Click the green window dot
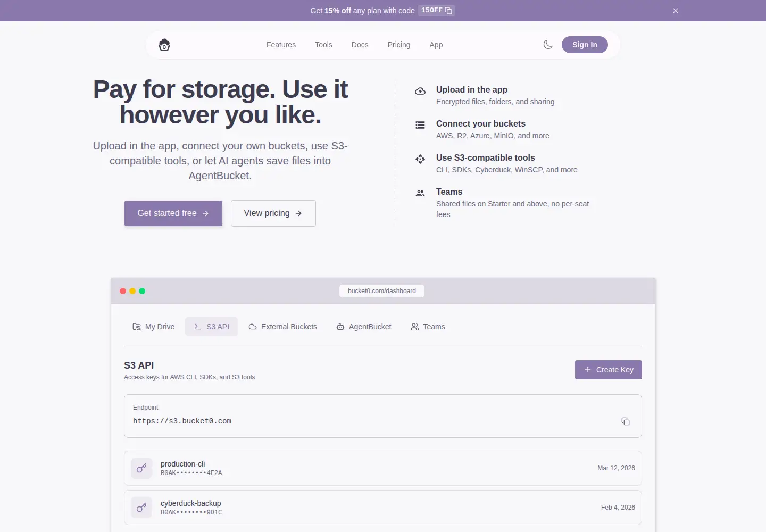The width and height of the screenshot is (766, 532). (142, 291)
